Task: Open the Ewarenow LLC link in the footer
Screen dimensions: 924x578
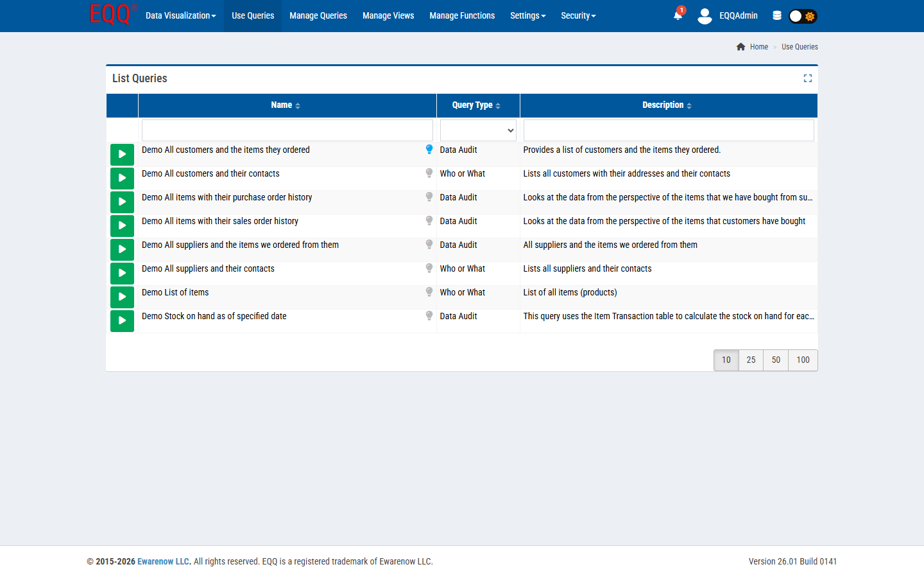Action: (162, 561)
